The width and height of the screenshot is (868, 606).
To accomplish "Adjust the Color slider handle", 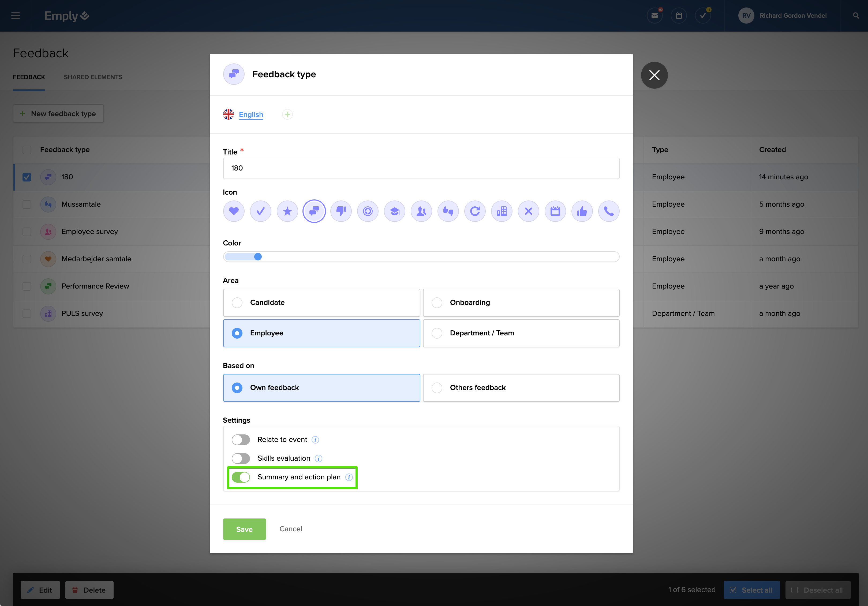I will click(258, 257).
